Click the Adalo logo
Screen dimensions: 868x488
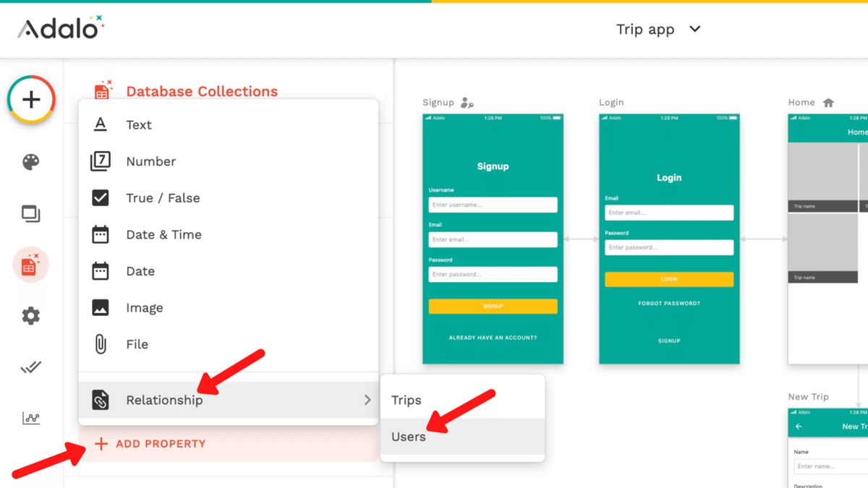(61, 28)
